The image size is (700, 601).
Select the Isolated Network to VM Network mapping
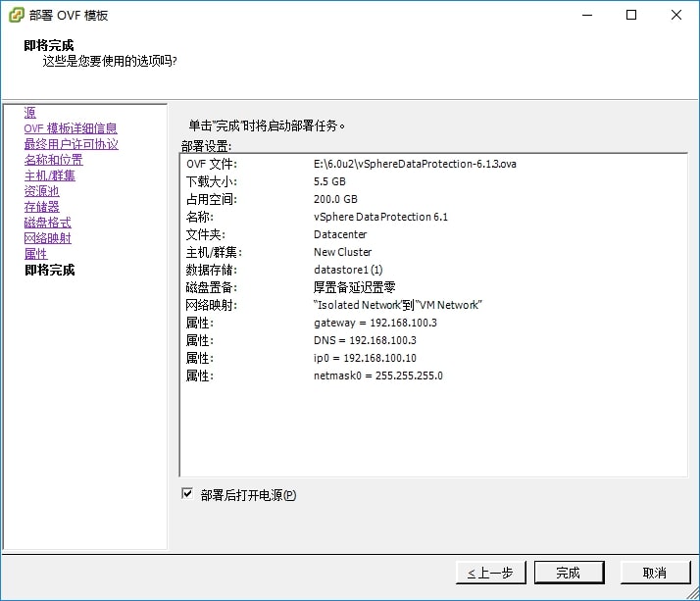(x=398, y=305)
